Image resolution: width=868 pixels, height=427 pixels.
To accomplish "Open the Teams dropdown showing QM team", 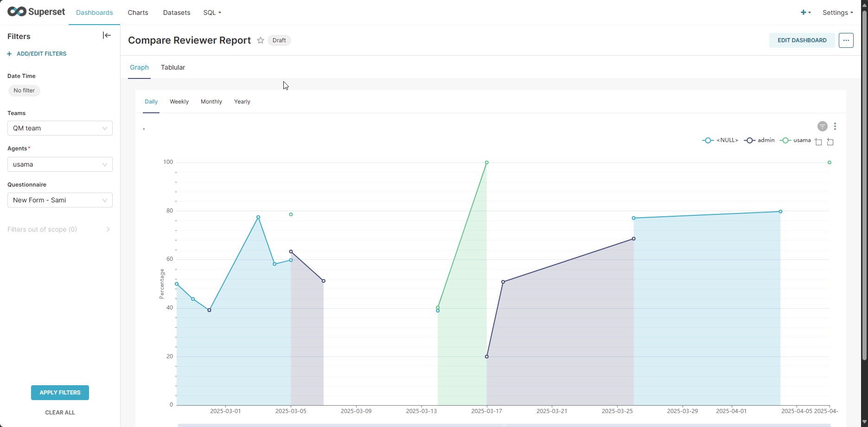I will pyautogui.click(x=60, y=128).
